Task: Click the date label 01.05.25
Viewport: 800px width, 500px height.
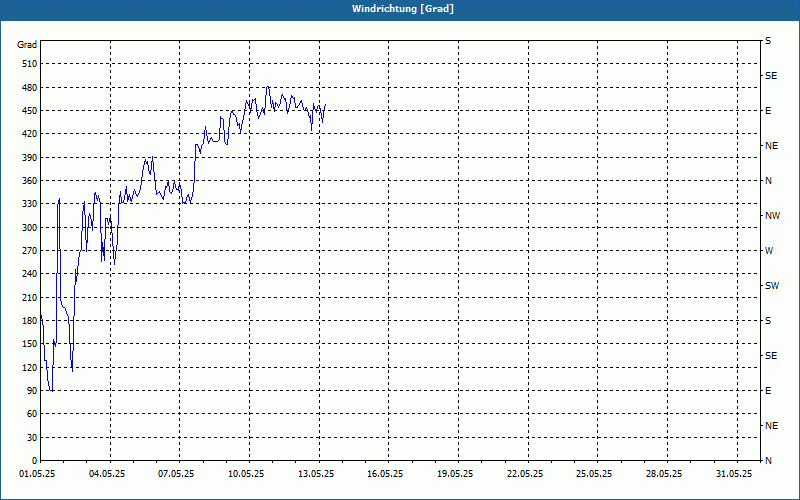Action: click(37, 474)
